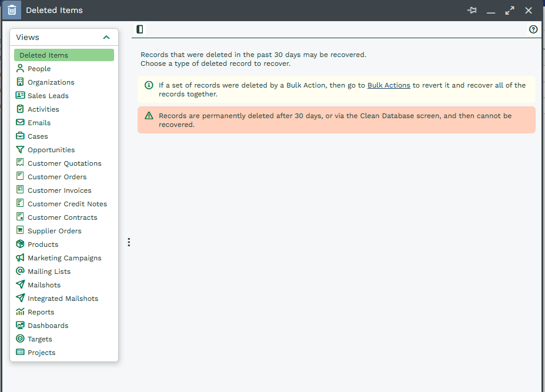This screenshot has height=392, width=545.
Task: Open the three-dot splitter handle
Action: coord(129,242)
